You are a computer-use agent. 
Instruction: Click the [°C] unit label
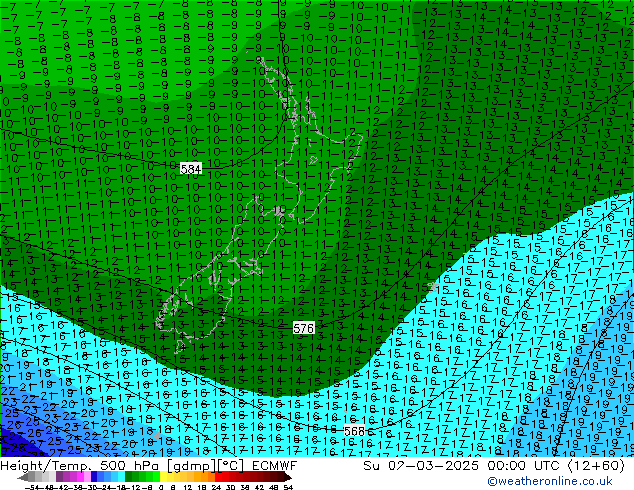coord(231,466)
